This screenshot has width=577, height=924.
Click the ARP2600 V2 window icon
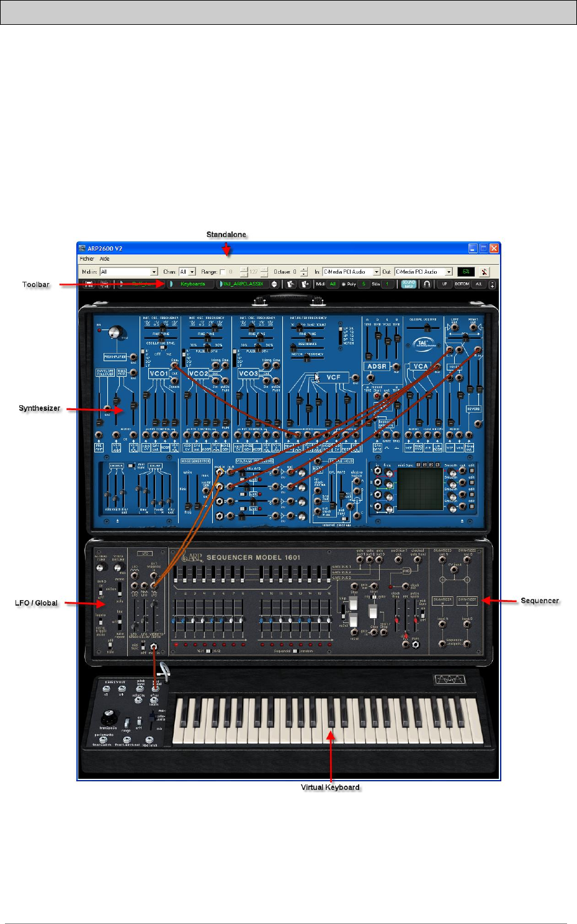coord(82,248)
